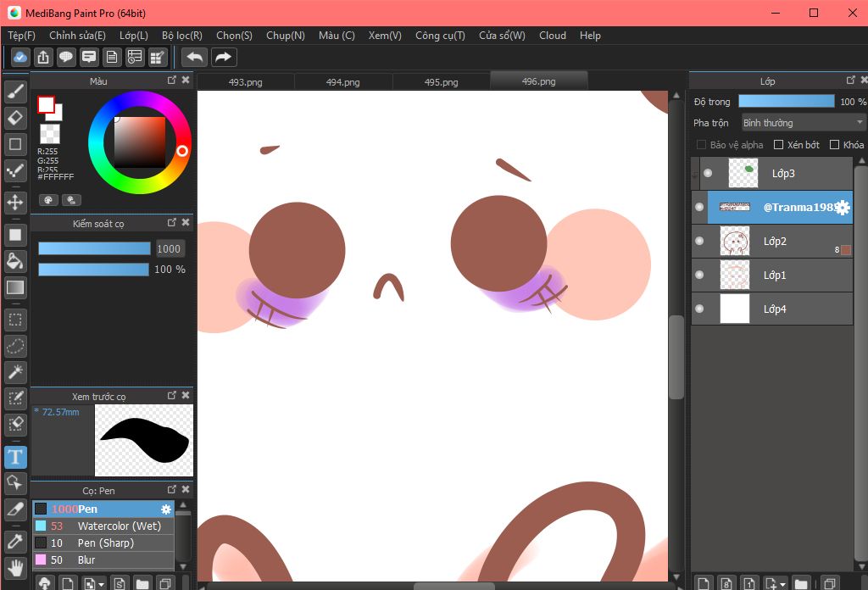Hide the Lớp2 layer visibility
Screen dimensions: 868x590
[699, 241]
